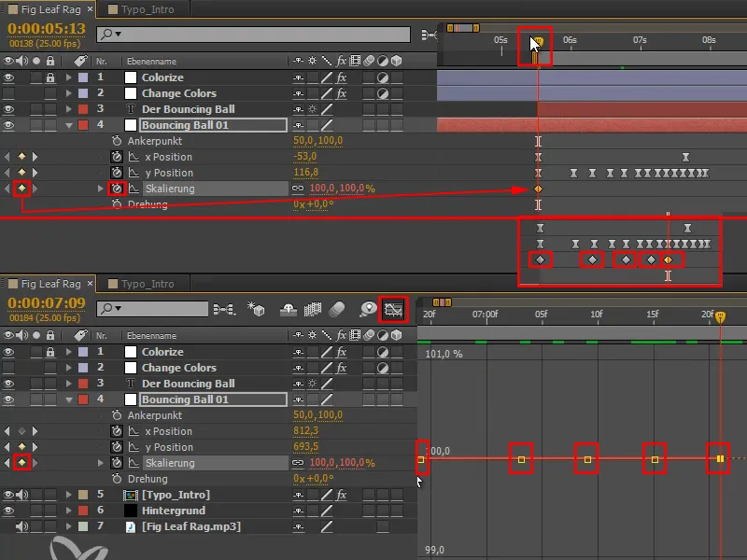The height and width of the screenshot is (560, 747).
Task: Toggle hide shy layers in the 0:00:07:09 timeline
Action: [x=288, y=310]
